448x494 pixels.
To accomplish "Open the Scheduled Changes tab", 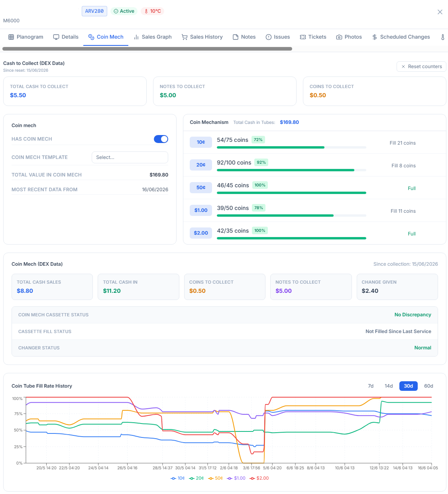I will pos(401,37).
